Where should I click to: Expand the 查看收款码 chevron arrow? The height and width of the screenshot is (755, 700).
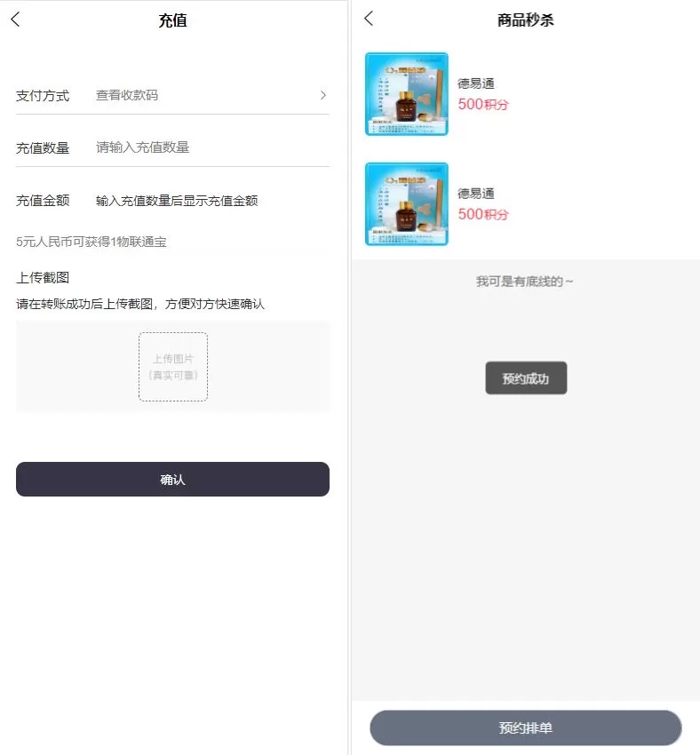pyautogui.click(x=323, y=95)
